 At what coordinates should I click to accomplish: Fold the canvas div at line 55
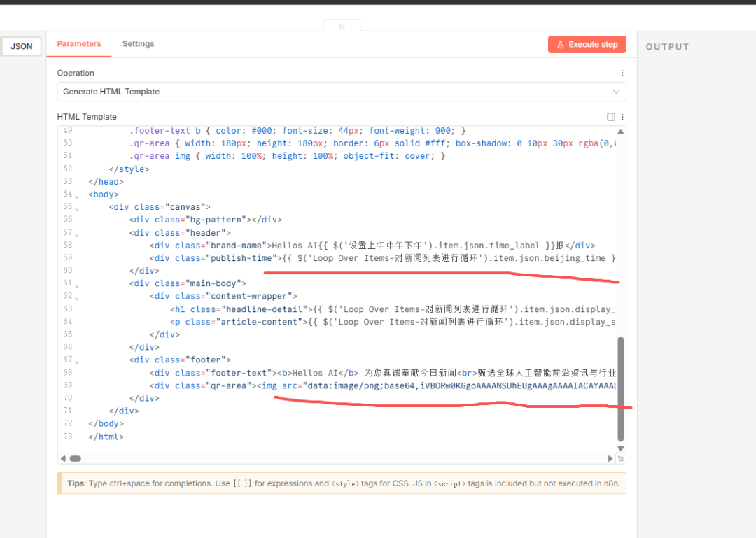tap(77, 208)
